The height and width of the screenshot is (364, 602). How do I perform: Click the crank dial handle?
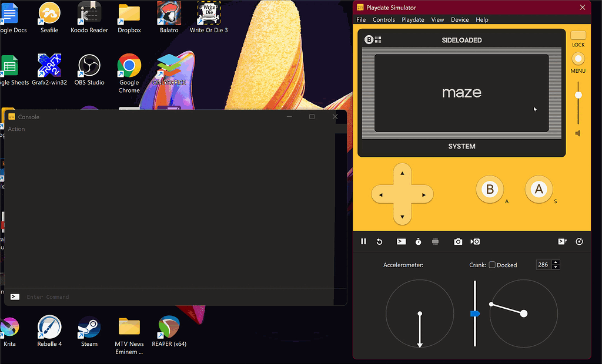tap(491, 304)
